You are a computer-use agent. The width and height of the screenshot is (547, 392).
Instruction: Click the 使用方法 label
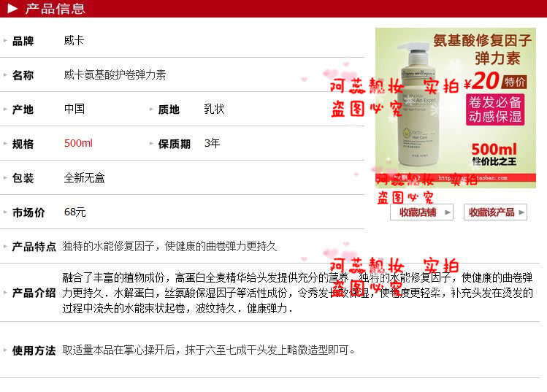pyautogui.click(x=34, y=350)
